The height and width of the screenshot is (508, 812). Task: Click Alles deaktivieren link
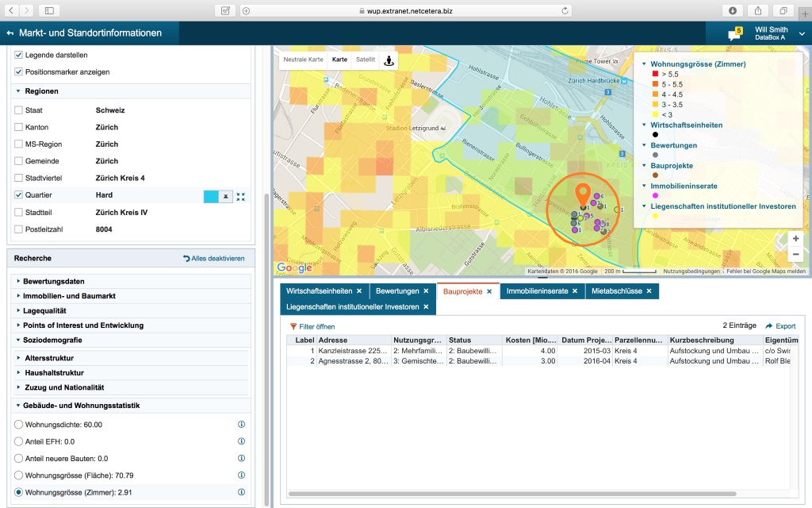(213, 259)
